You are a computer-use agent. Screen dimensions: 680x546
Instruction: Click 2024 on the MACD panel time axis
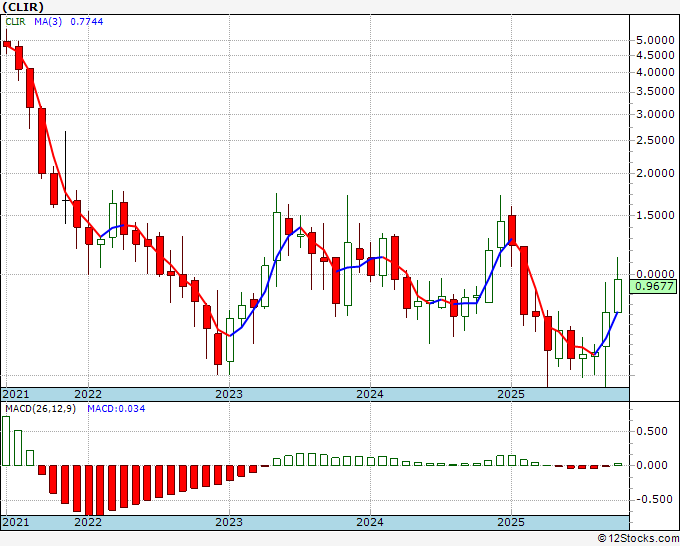point(370,522)
